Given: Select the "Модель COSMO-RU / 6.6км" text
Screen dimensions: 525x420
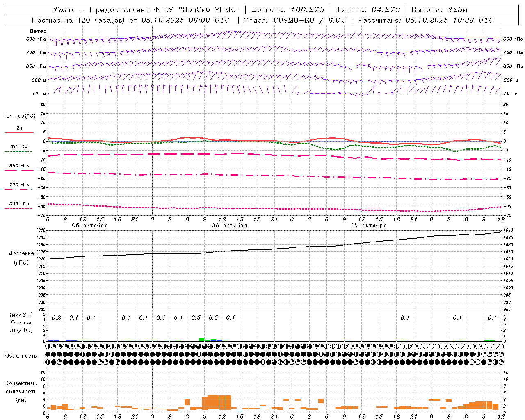Looking at the screenshot, I should tap(296, 20).
